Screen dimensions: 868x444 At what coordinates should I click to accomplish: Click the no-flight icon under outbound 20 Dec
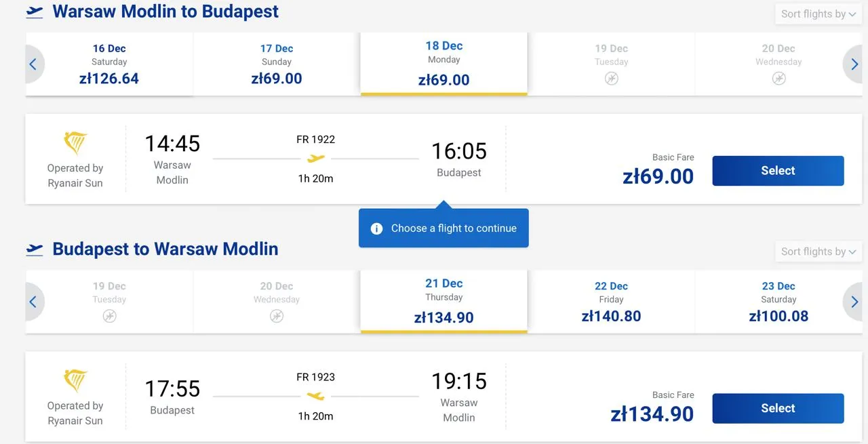[778, 79]
